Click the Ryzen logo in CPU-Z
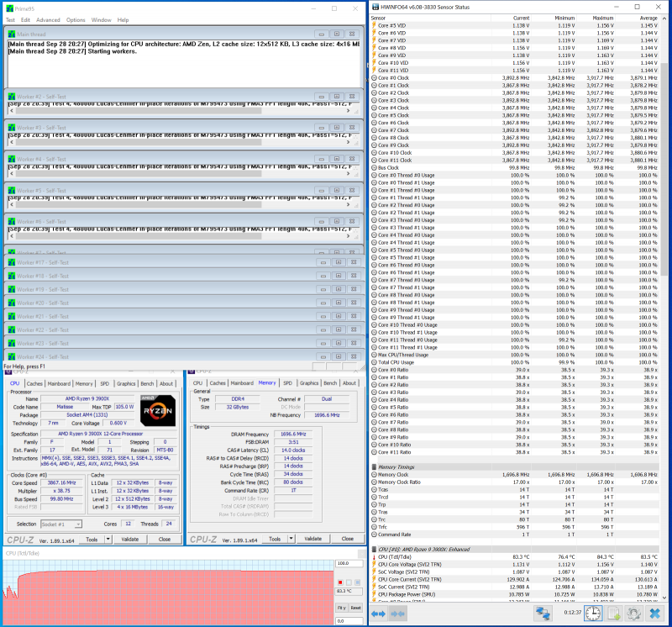 (x=158, y=411)
